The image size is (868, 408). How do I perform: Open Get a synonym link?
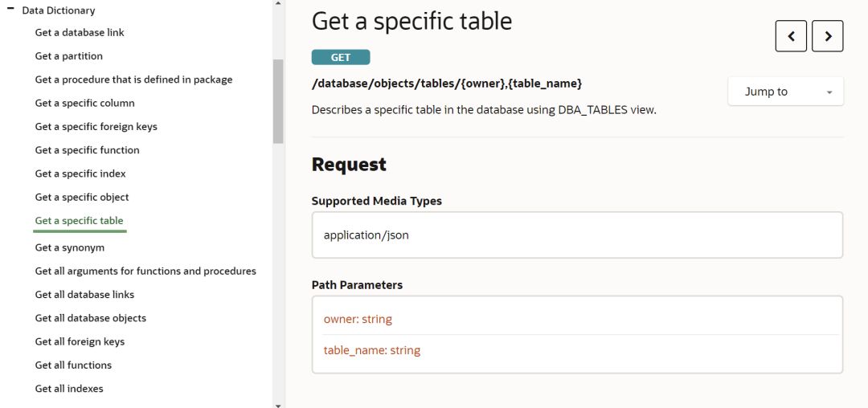[70, 247]
